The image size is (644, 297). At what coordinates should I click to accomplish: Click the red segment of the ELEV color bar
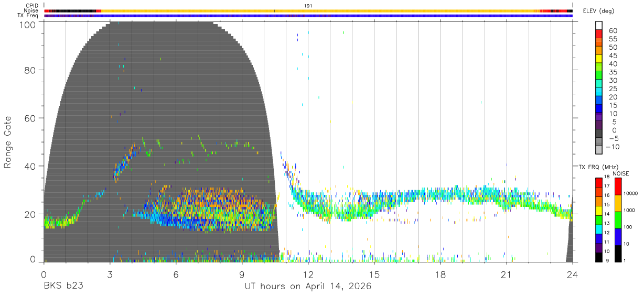(599, 34)
